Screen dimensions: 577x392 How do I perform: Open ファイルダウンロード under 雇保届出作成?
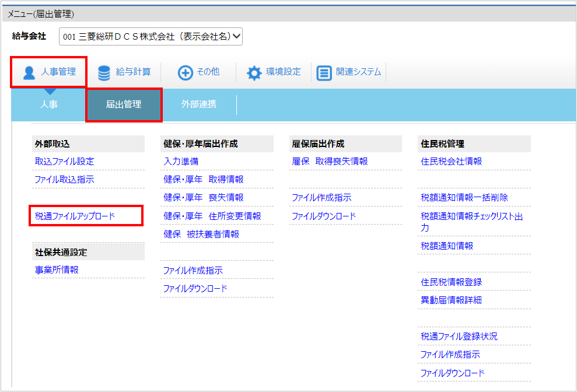pyautogui.click(x=324, y=216)
